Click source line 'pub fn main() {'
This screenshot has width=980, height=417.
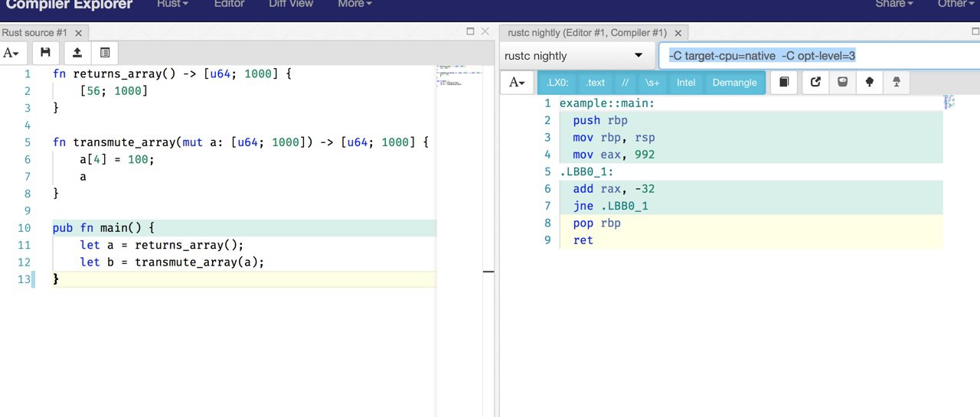coord(104,228)
